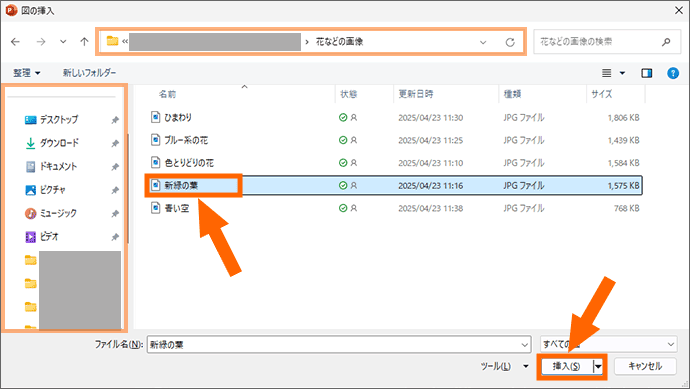Click sync status icon for ひまわり

click(343, 117)
